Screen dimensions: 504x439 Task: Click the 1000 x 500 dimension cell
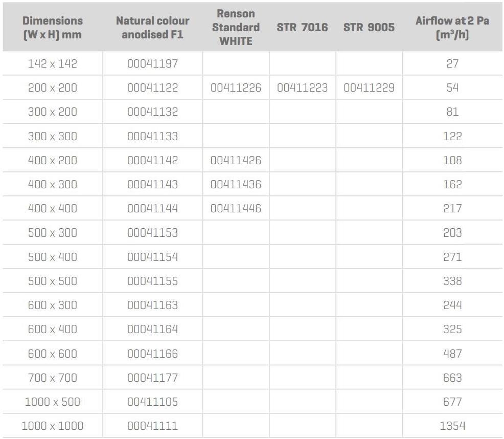(53, 402)
